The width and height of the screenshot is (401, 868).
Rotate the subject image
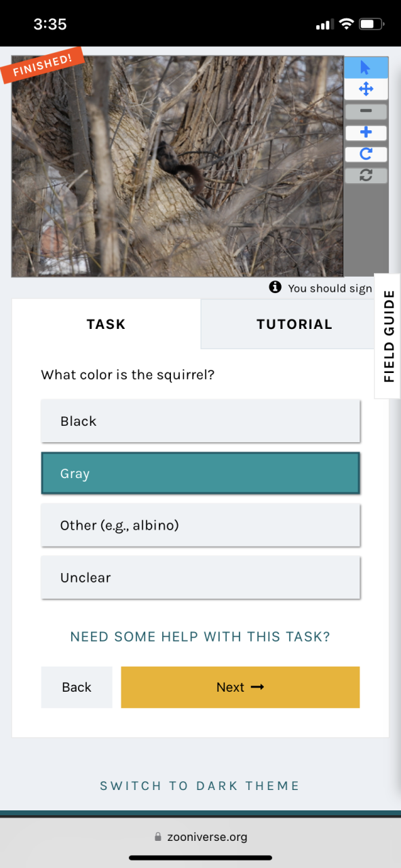[x=366, y=155]
